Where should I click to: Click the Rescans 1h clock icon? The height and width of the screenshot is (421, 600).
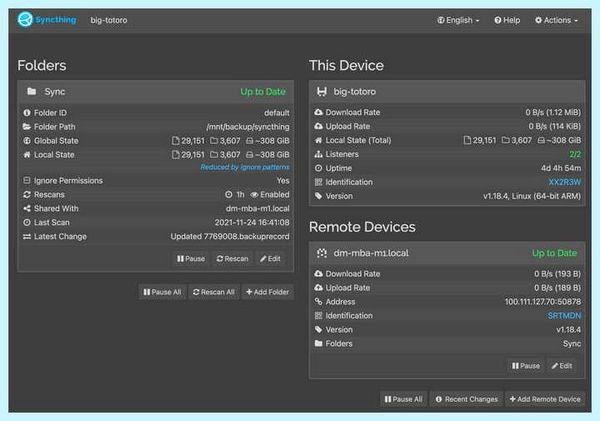[x=228, y=195]
